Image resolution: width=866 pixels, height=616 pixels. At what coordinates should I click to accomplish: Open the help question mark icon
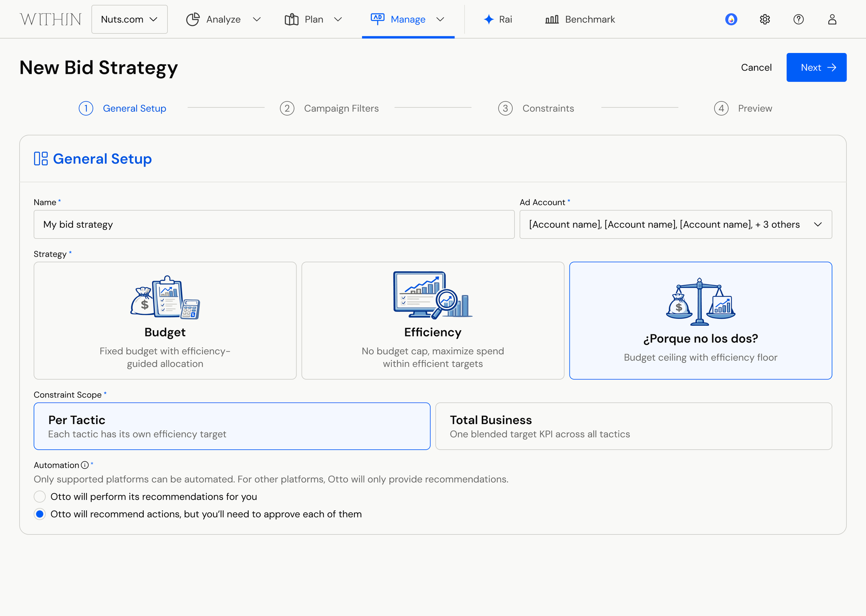coord(798,19)
